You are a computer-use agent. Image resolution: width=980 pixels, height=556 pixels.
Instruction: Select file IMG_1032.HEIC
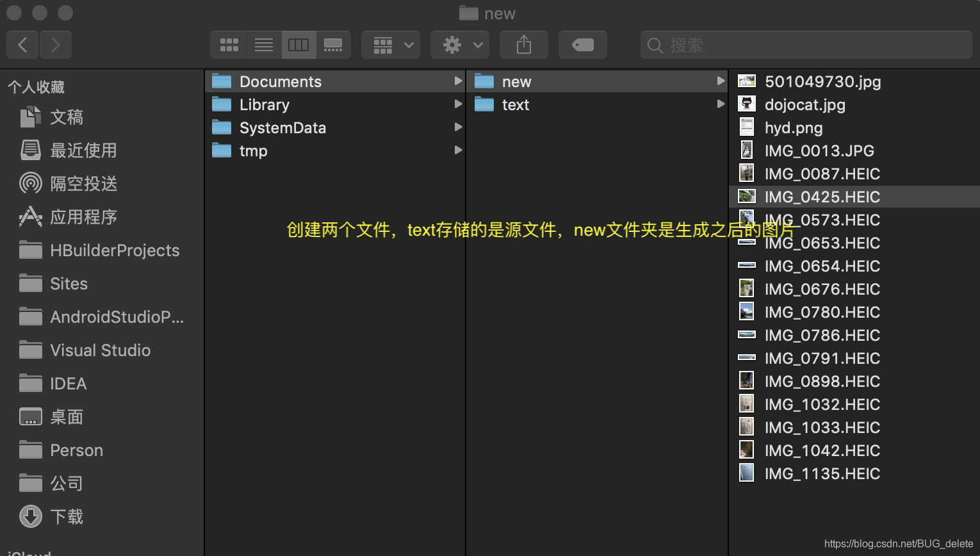[854, 404]
